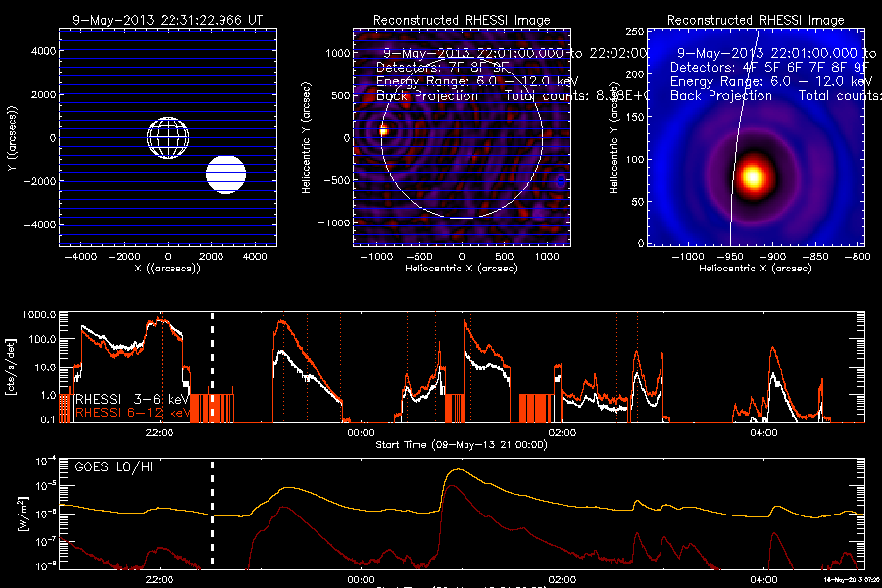Click the '00:00' tick label under RHESSI lightcurve
This screenshot has height=588, width=882.
coord(361,432)
